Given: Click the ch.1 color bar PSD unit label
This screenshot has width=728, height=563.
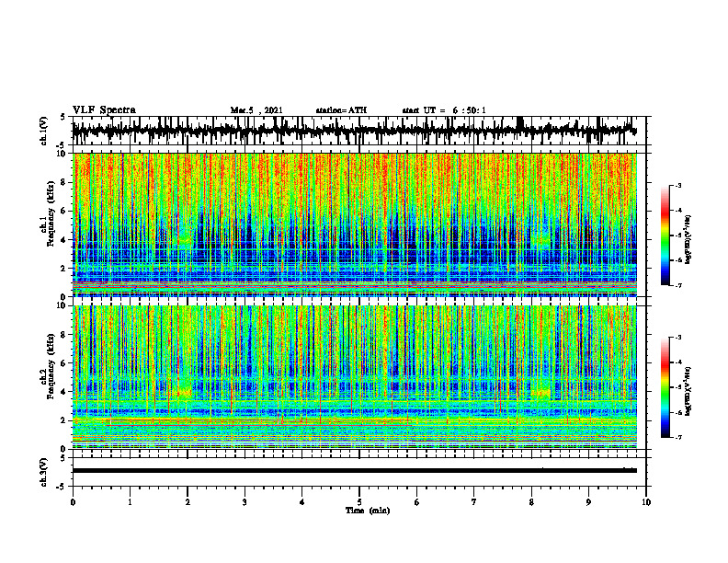Looking at the screenshot, I should click(688, 240).
